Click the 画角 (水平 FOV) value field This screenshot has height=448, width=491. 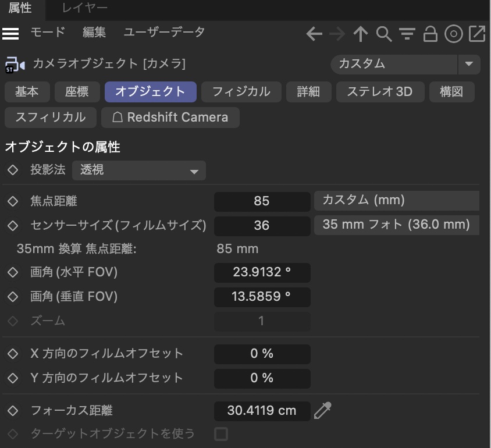pos(262,272)
